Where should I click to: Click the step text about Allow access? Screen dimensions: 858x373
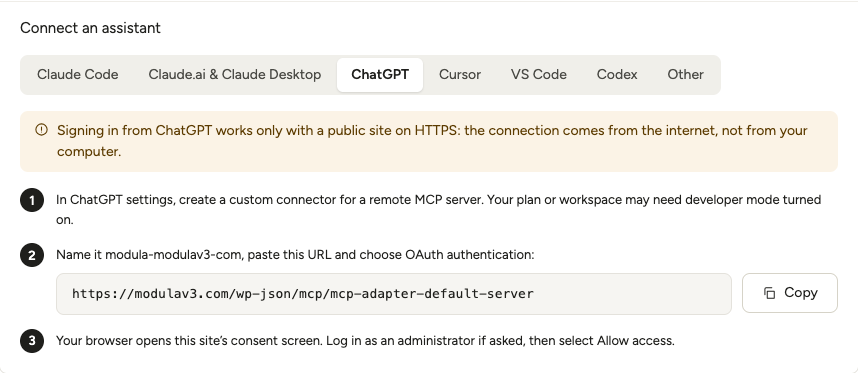click(x=365, y=341)
